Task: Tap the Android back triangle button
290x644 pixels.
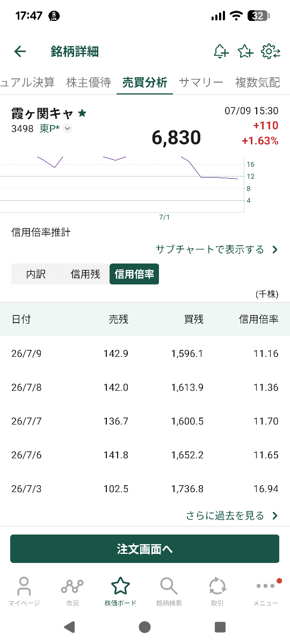Action: pyautogui.click(x=69, y=627)
